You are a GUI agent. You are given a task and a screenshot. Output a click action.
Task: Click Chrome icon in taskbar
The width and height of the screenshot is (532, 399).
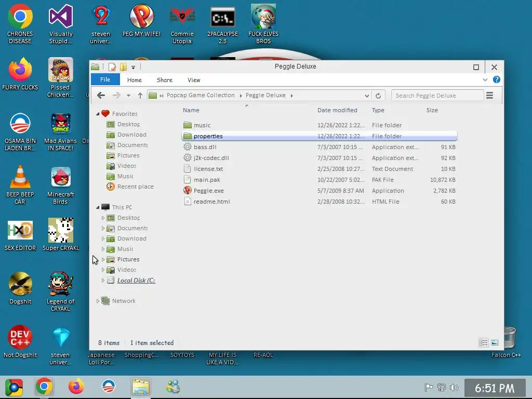[x=44, y=387]
